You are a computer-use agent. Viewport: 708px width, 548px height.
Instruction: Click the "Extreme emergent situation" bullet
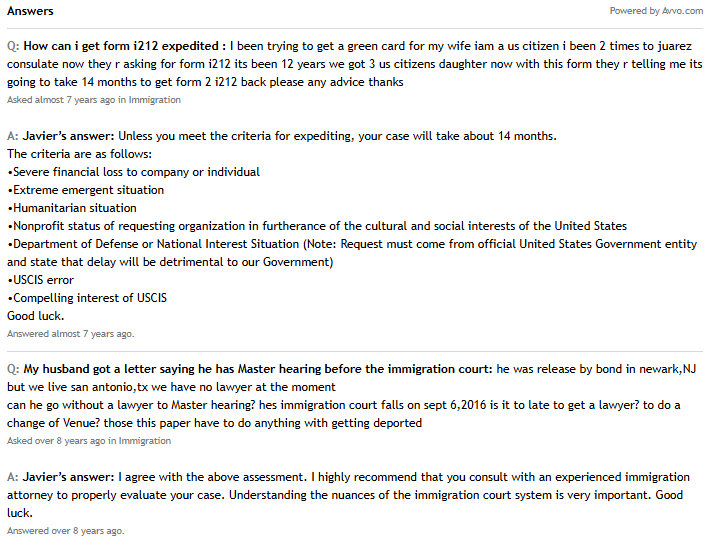pos(85,190)
